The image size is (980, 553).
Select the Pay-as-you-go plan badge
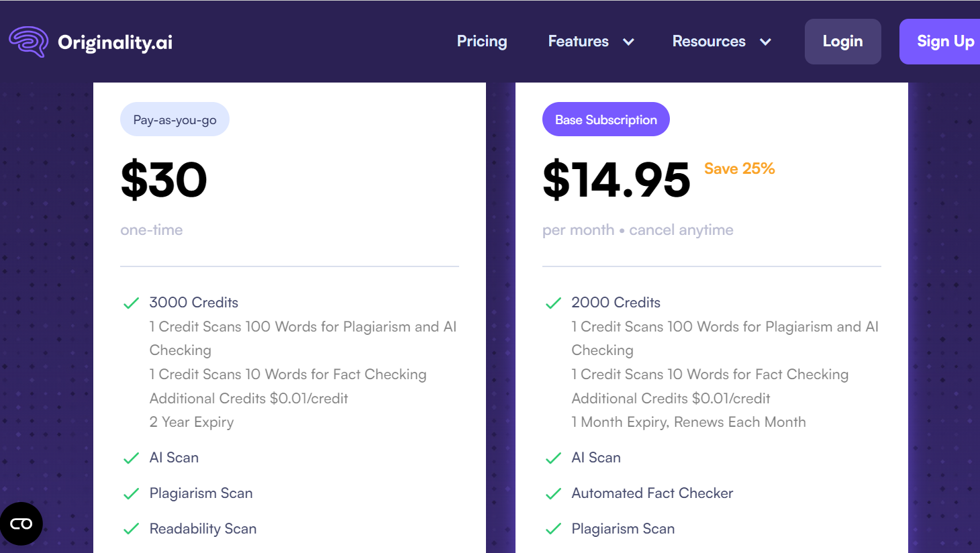[x=175, y=119]
